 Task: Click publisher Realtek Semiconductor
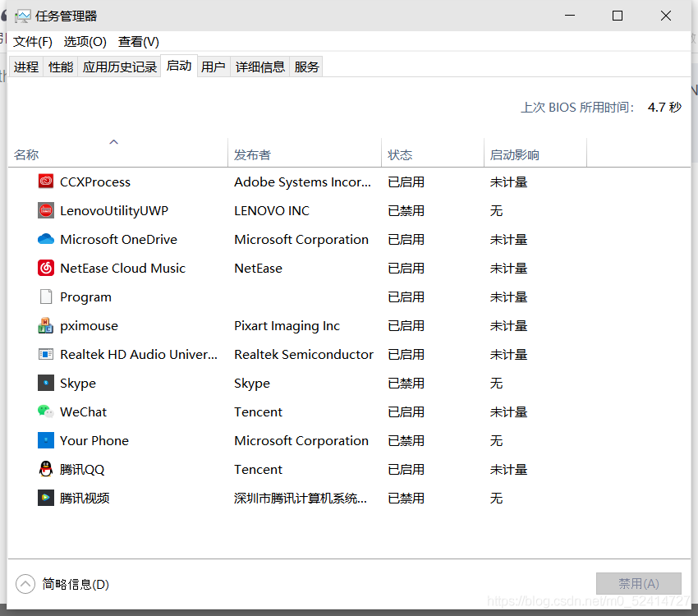click(x=304, y=354)
